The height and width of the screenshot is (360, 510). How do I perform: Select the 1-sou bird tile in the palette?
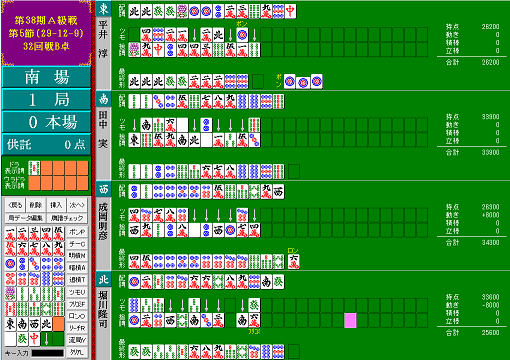click(x=10, y=294)
